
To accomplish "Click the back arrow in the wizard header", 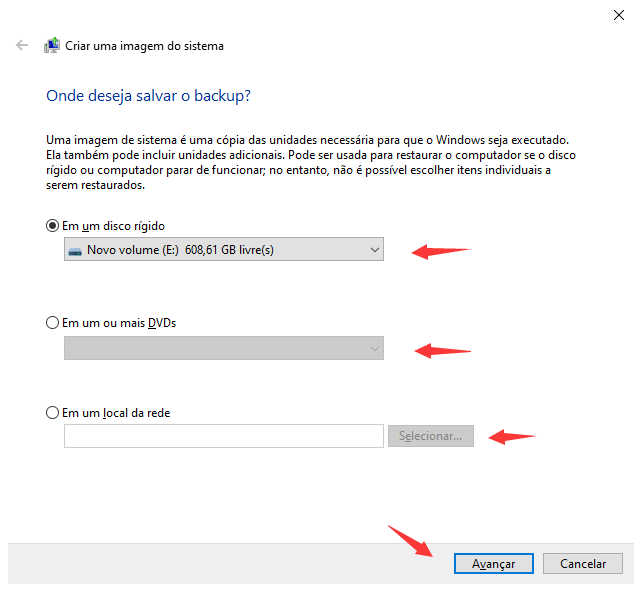I will pos(22,46).
